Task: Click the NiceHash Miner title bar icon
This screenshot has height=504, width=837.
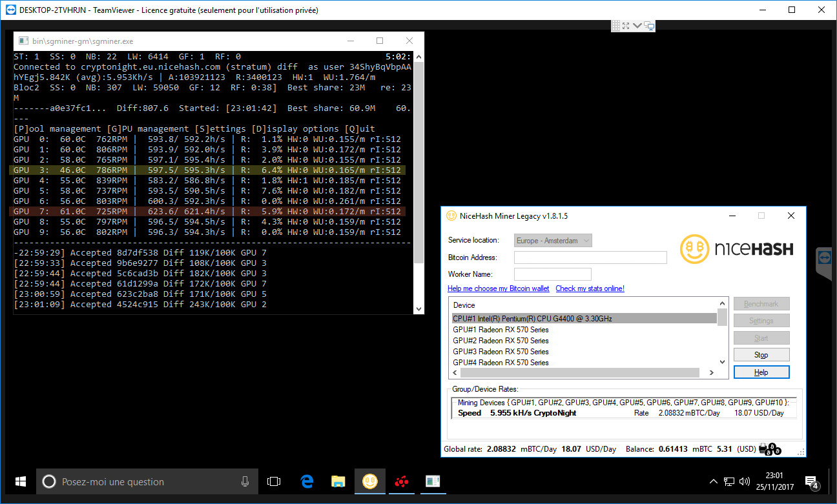Action: tap(451, 216)
